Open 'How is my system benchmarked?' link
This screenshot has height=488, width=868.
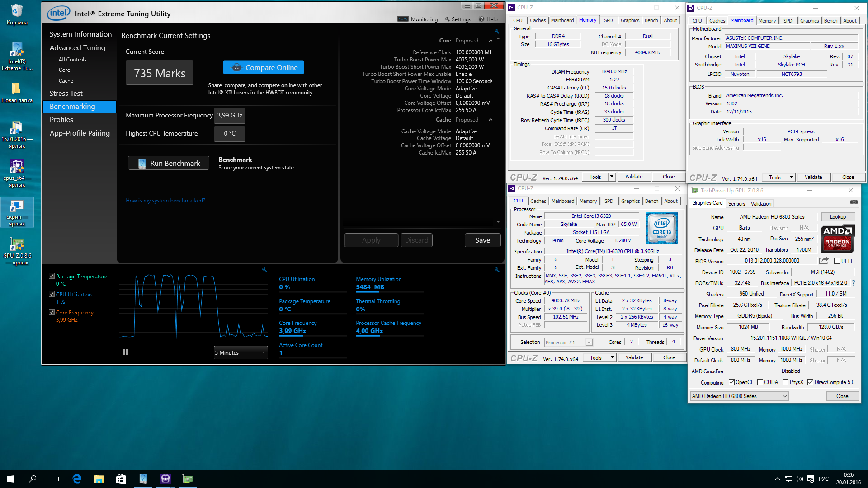tap(165, 201)
